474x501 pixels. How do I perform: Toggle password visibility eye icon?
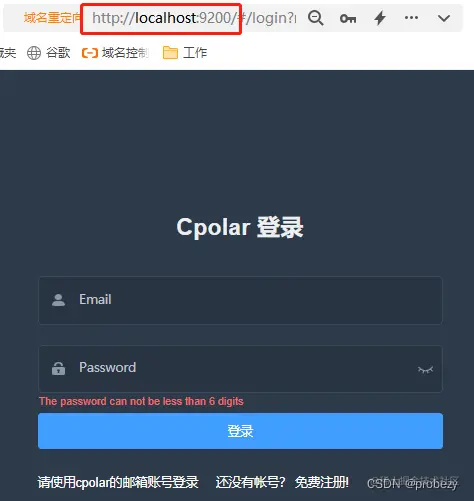tap(425, 369)
